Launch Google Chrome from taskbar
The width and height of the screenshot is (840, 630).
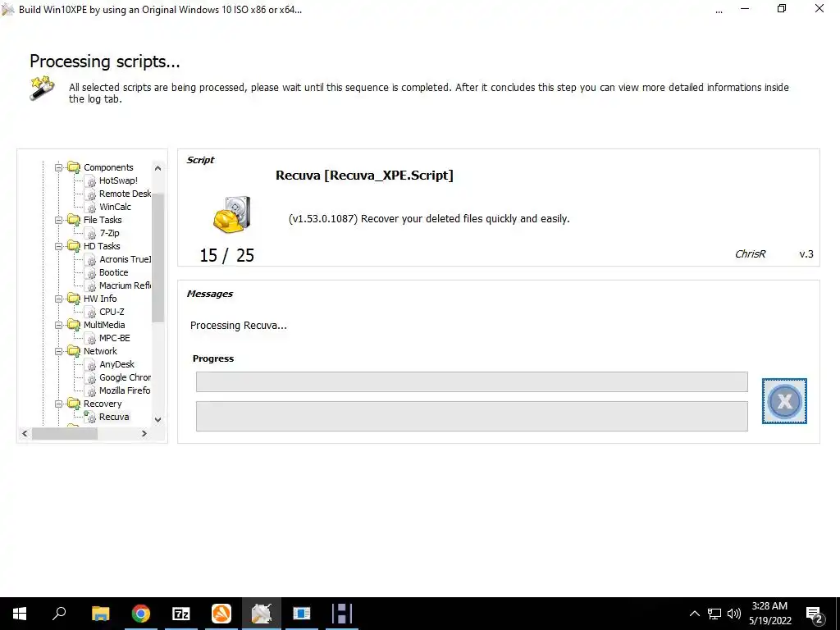click(x=141, y=614)
